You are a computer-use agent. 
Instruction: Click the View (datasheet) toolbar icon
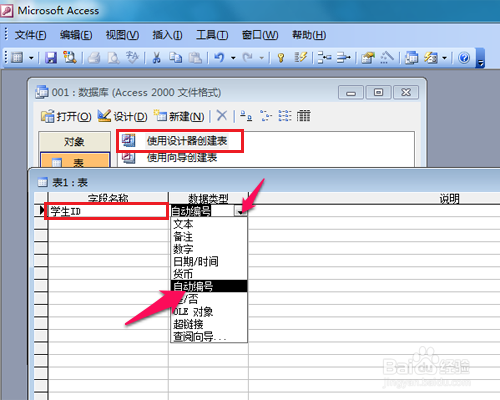click(x=17, y=58)
